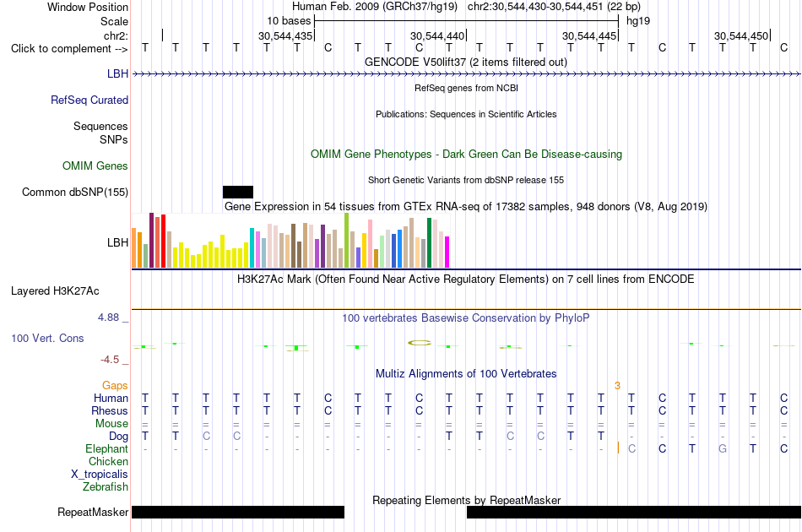
Task: Click the G base in the Elephant row
Action: coord(722,448)
